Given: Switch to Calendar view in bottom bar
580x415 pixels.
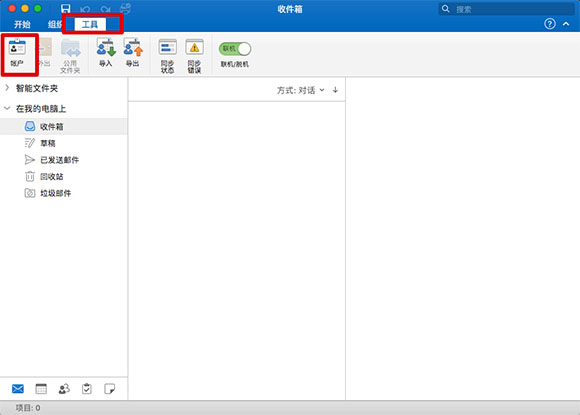Looking at the screenshot, I should pyautogui.click(x=41, y=389).
